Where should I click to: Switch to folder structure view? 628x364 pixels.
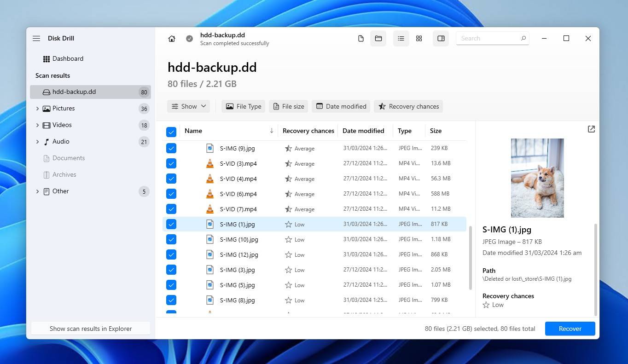pos(378,38)
